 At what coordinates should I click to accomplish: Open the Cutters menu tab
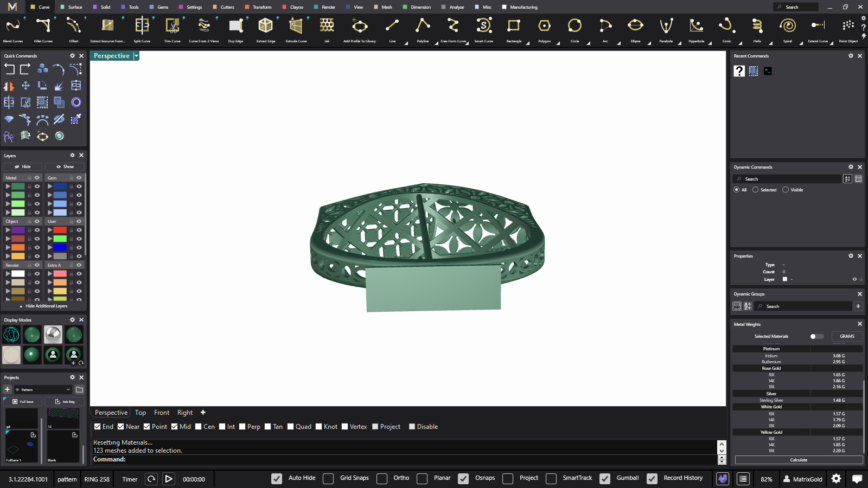[x=224, y=7]
